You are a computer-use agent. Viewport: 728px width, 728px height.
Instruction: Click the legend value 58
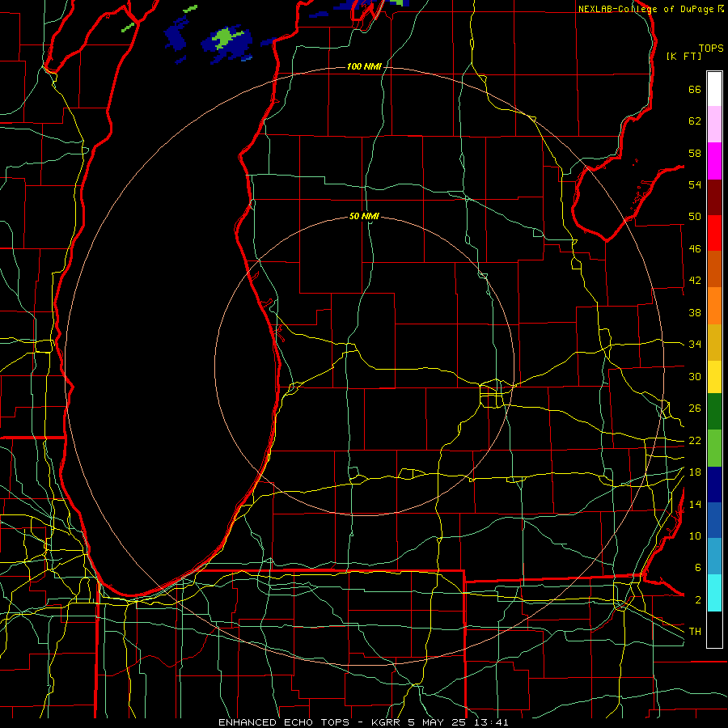pyautogui.click(x=695, y=153)
